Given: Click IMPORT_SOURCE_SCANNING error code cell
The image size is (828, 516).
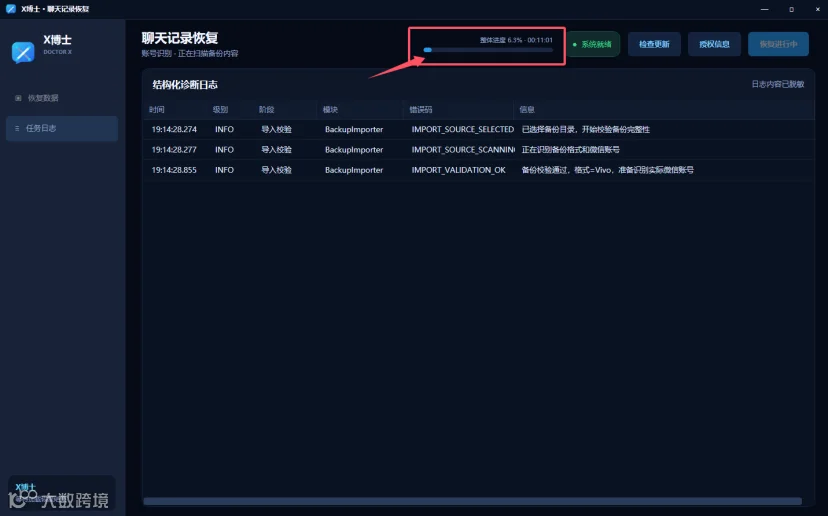Looking at the screenshot, I should (463, 150).
